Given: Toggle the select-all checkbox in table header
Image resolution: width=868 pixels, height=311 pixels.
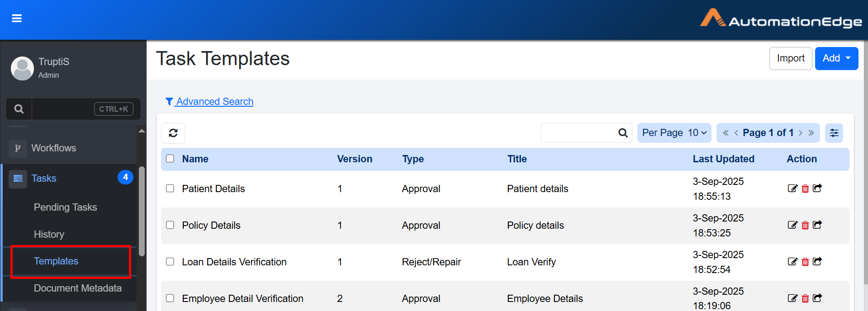Looking at the screenshot, I should [x=170, y=159].
